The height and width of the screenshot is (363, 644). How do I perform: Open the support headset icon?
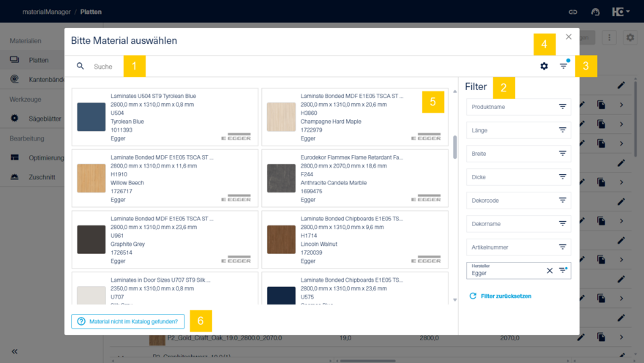click(x=595, y=12)
